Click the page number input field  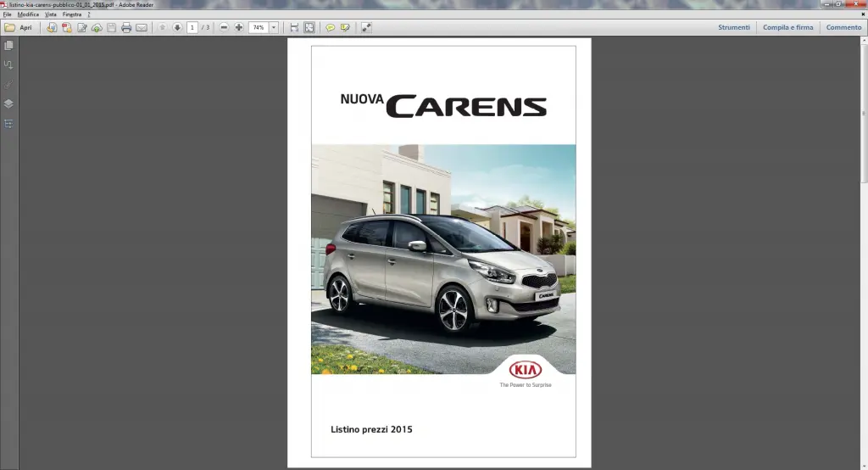pyautogui.click(x=192, y=27)
